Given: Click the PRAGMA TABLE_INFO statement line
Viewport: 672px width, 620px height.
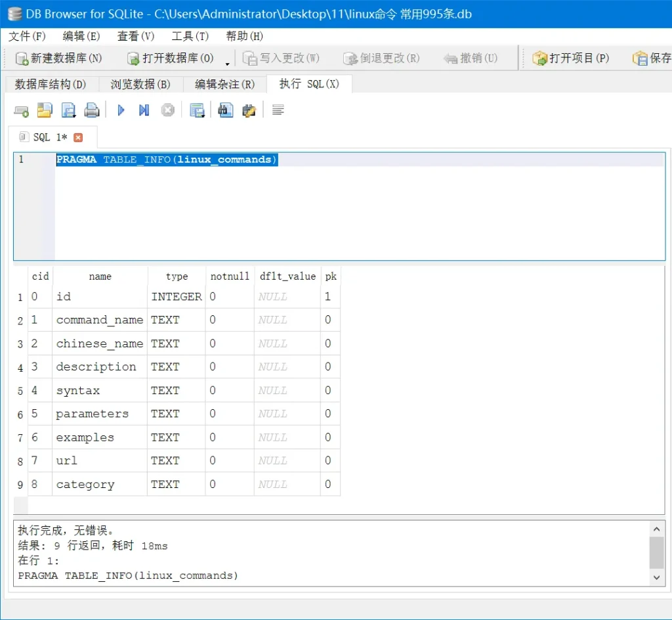Looking at the screenshot, I should click(167, 160).
